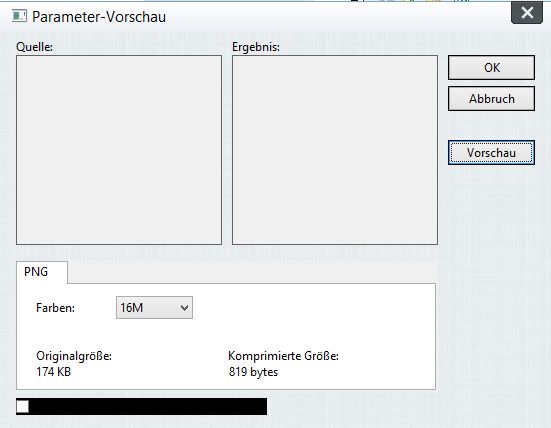Click the Quelle label
This screenshot has width=551, height=428.
pos(34,47)
